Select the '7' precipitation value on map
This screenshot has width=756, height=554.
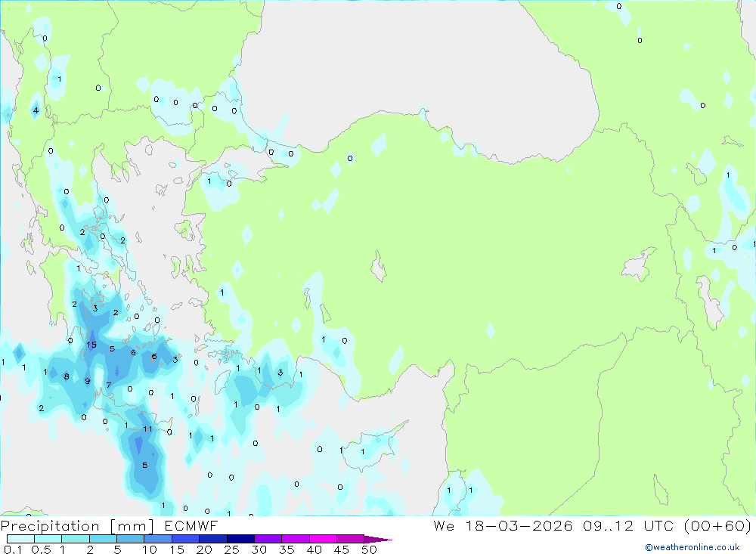tap(109, 385)
